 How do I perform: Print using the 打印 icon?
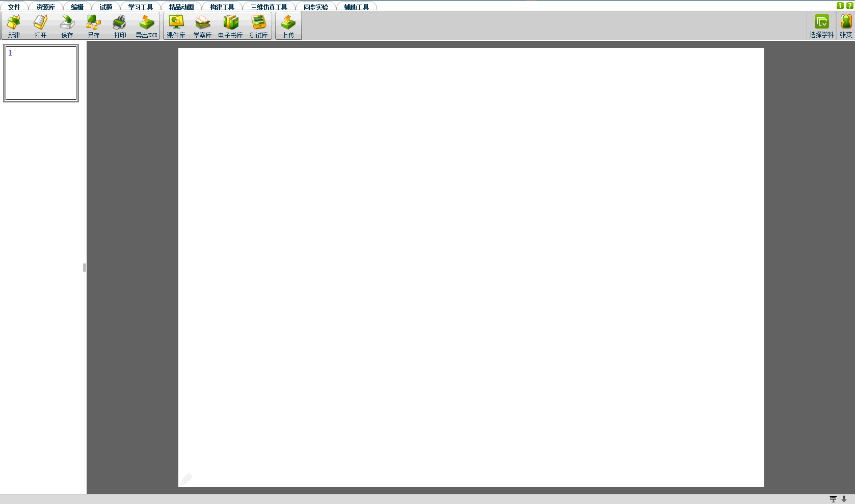click(120, 26)
